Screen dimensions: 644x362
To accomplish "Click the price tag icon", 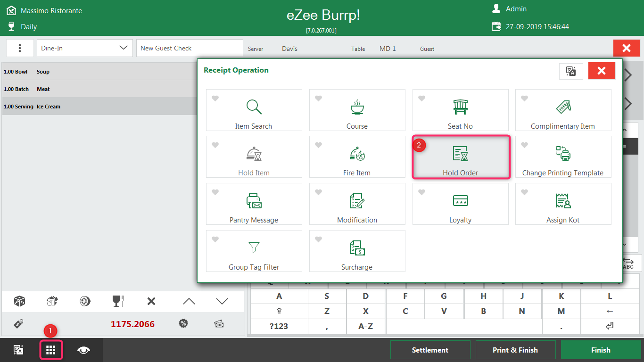I will point(19,324).
